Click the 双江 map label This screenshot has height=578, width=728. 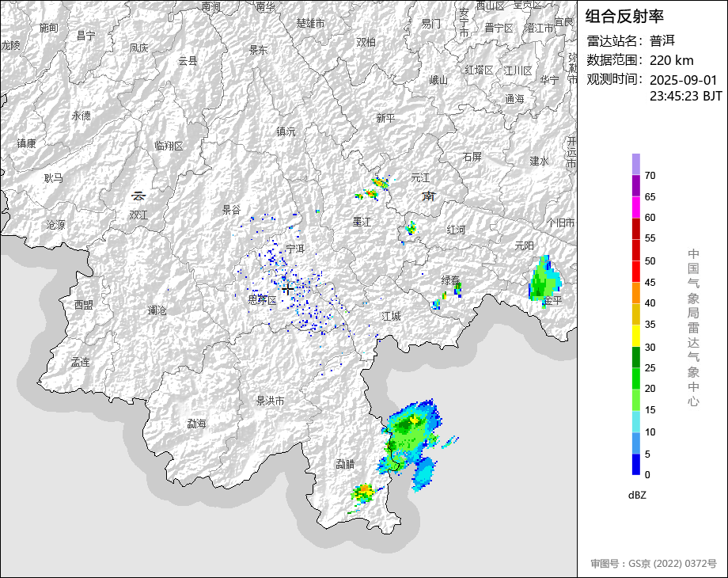coord(138,215)
